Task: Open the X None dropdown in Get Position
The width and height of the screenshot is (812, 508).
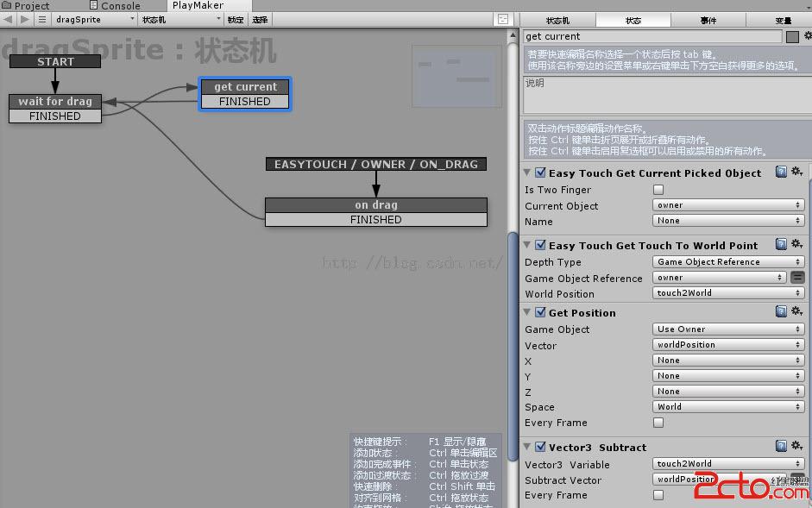Action: pos(728,361)
